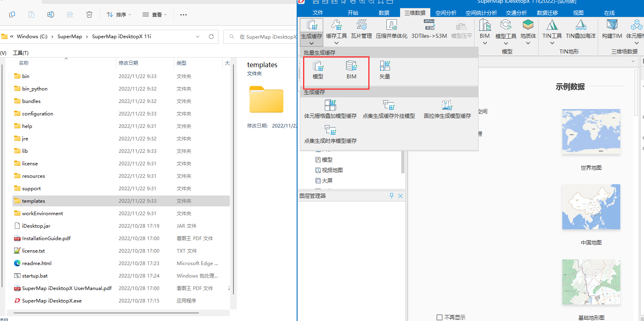Open the 中国地图 sample data thumbnail

pos(591,207)
